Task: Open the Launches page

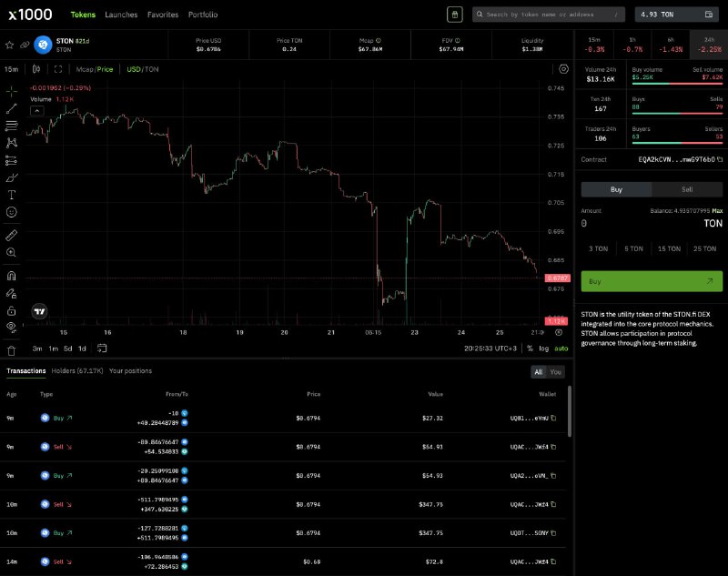Action: (120, 15)
